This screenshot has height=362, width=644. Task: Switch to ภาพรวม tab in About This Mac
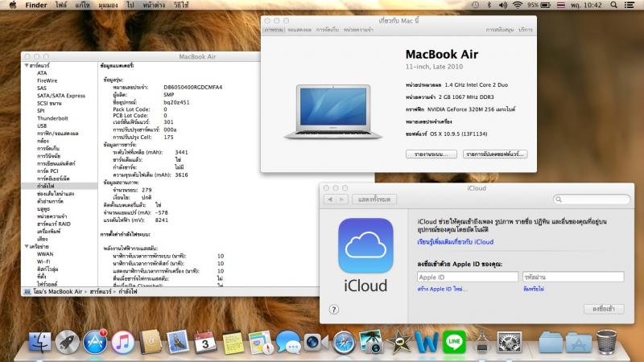pyautogui.click(x=274, y=30)
